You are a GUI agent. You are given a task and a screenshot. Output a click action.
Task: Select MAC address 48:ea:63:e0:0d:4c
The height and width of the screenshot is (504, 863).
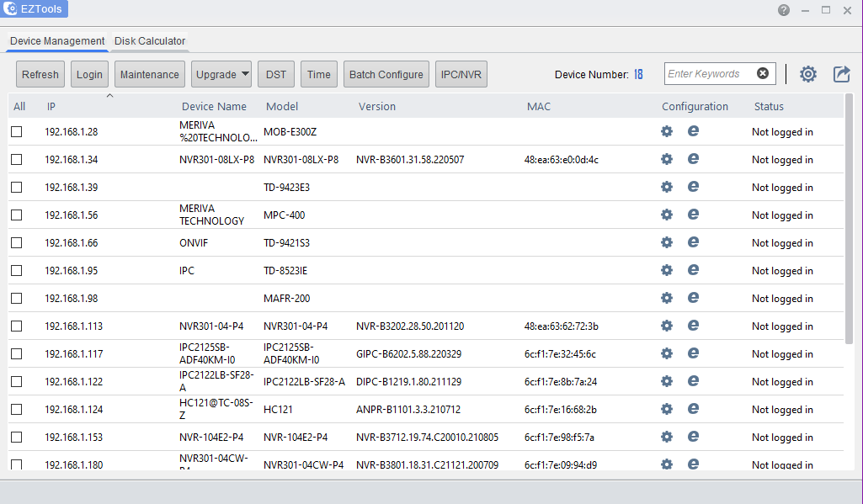562,160
